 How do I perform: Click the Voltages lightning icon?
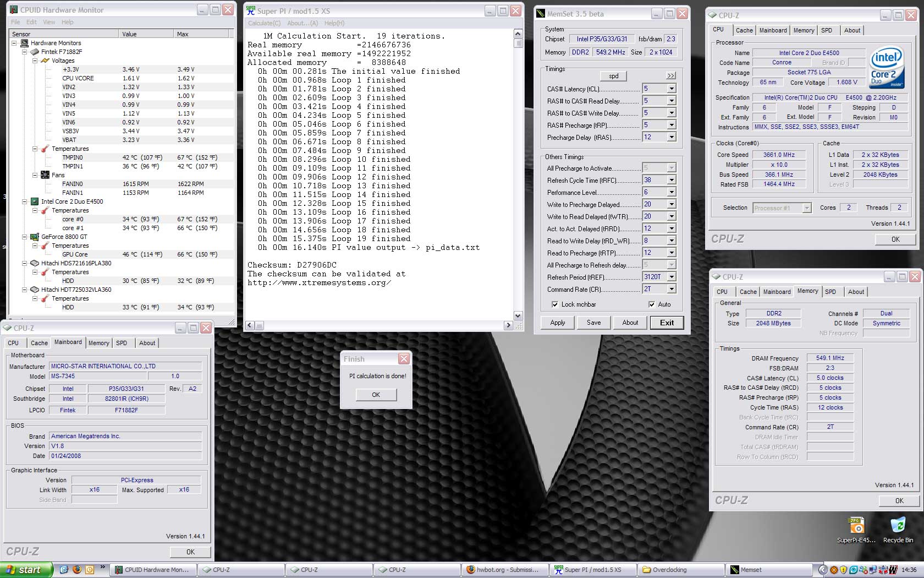pos(45,61)
